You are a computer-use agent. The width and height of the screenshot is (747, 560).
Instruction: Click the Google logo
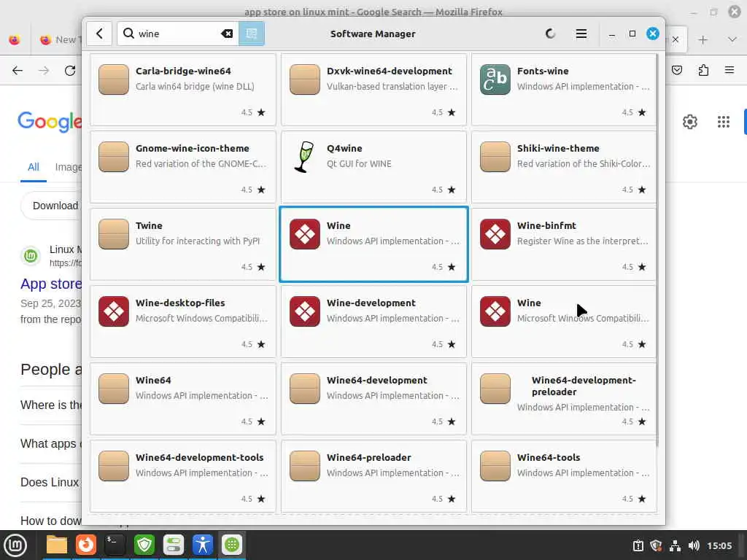click(50, 122)
